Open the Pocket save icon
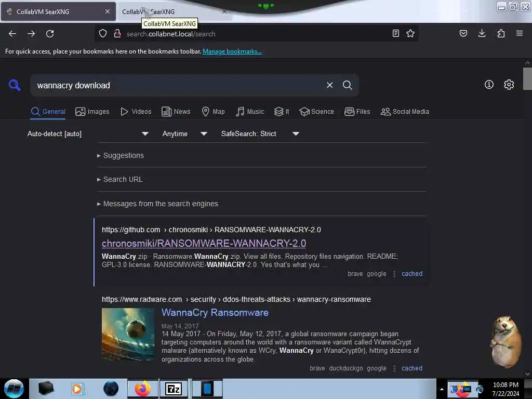The height and width of the screenshot is (399, 532). pyautogui.click(x=463, y=33)
